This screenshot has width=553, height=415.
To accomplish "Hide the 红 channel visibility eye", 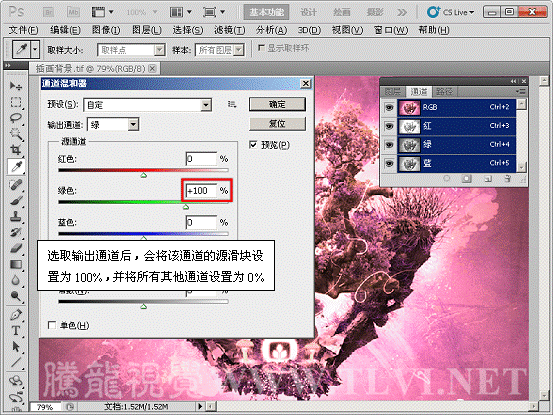I will [389, 126].
